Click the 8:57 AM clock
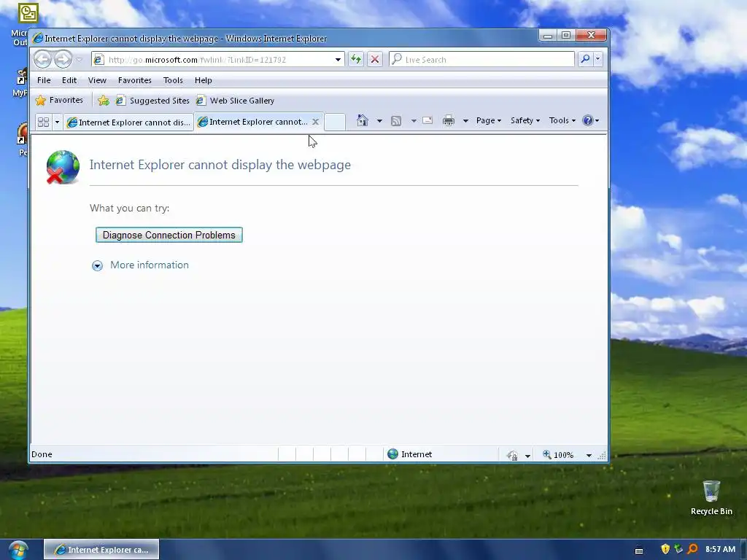Screen dimensions: 747x560 click(x=720, y=549)
